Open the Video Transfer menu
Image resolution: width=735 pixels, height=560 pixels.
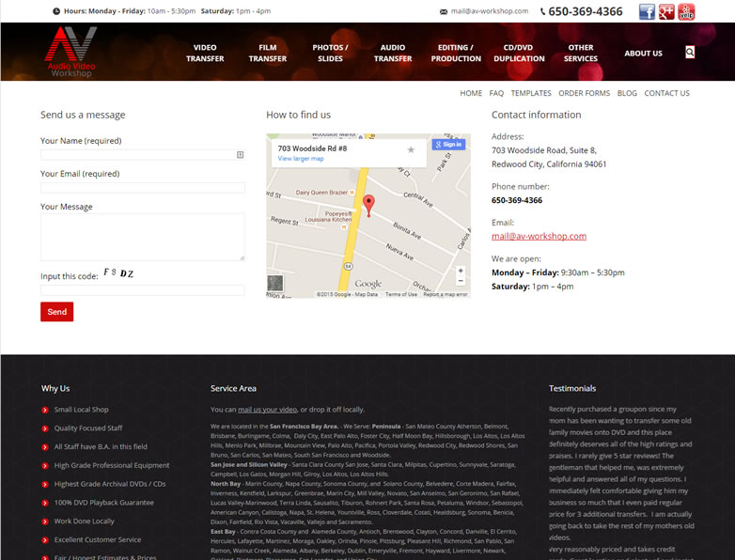tap(205, 53)
